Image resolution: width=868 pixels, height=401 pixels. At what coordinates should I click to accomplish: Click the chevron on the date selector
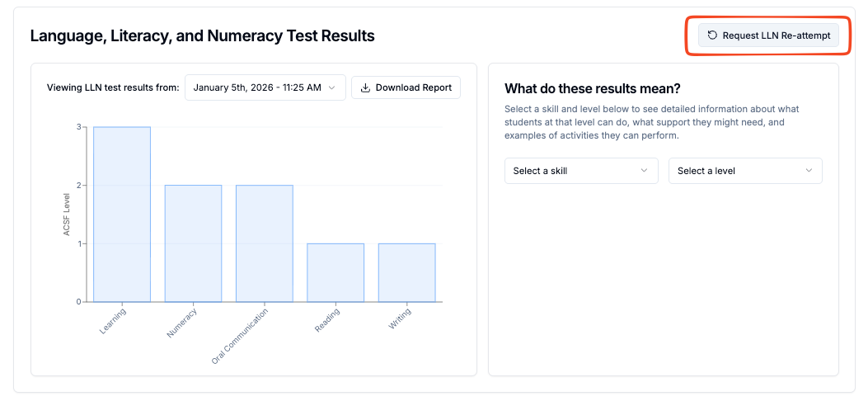coord(331,87)
